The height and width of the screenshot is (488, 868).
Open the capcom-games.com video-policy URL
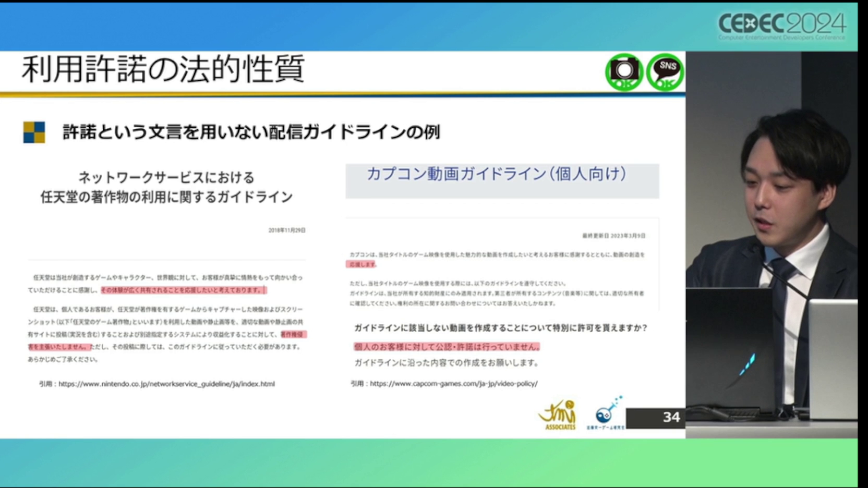(x=453, y=384)
